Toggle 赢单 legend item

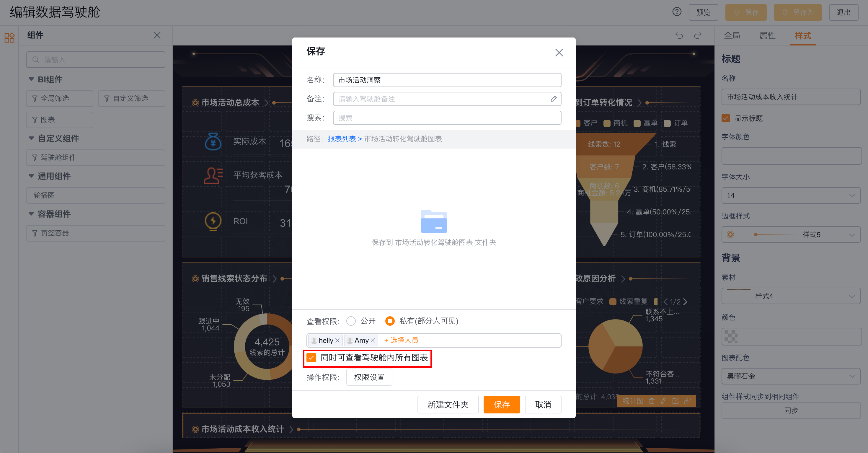coord(645,123)
